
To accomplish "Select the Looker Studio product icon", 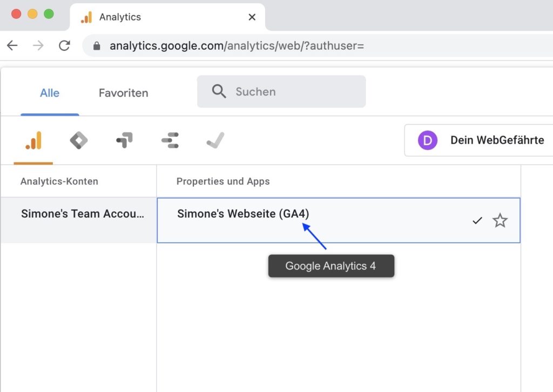I will [170, 140].
